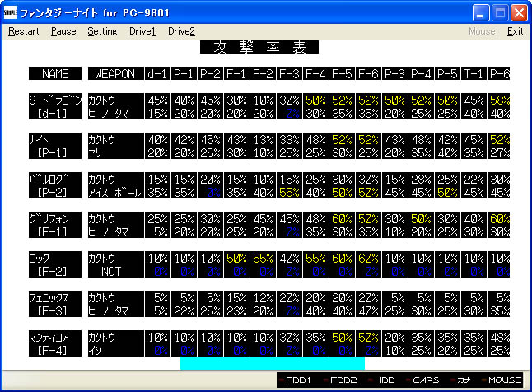Click ロック's 40% under the F-3 column

point(290,259)
